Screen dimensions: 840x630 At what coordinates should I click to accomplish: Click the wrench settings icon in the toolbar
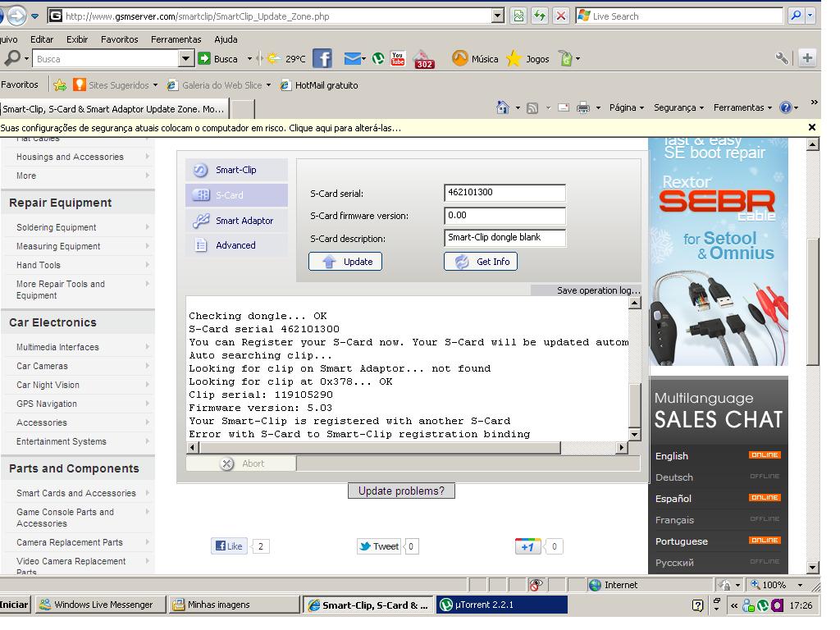click(782, 58)
